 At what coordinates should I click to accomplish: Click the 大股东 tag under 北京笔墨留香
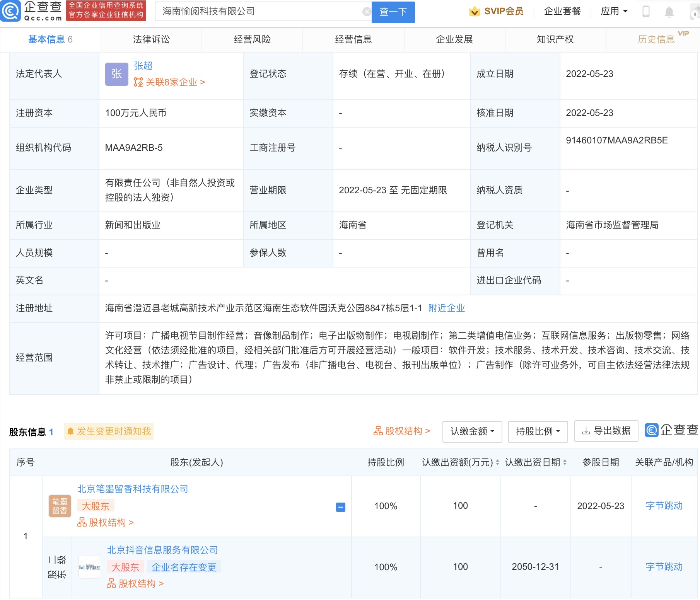tap(96, 506)
